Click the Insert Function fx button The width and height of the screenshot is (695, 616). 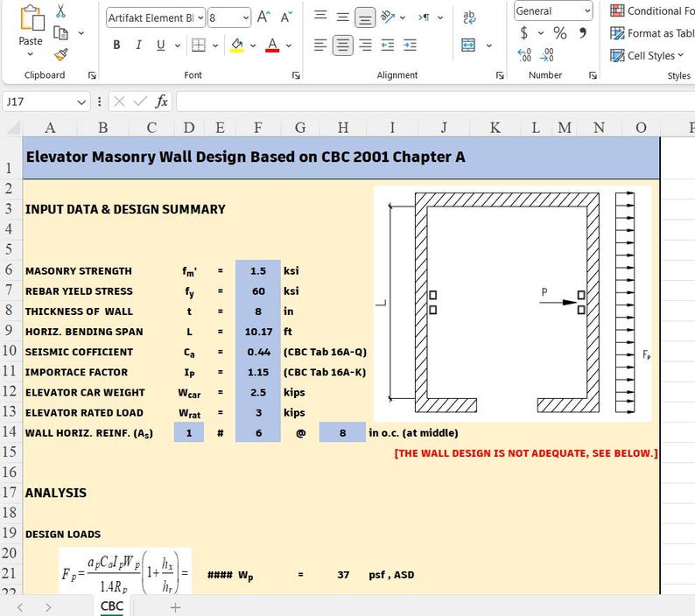[x=161, y=101]
